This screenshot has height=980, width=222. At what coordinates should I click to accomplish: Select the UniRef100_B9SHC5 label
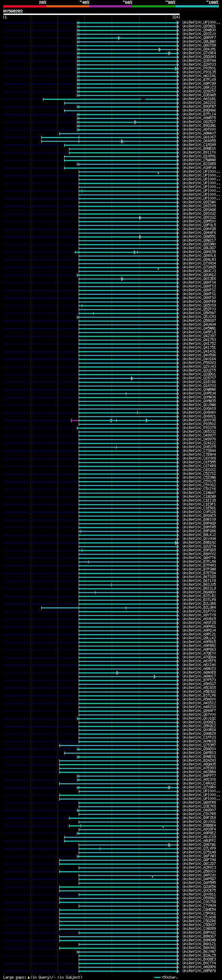coord(199,516)
